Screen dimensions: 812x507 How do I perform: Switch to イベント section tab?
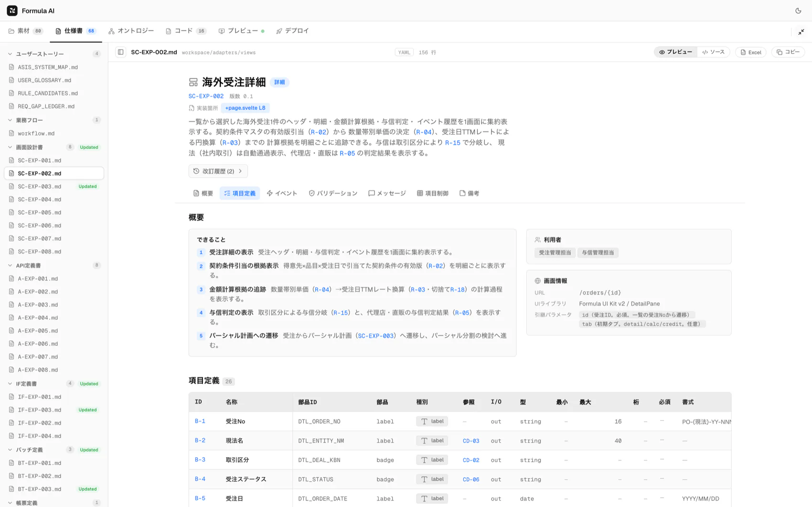coord(282,193)
